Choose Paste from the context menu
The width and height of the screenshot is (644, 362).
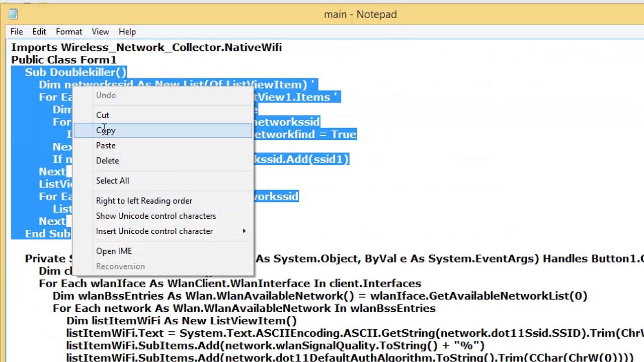point(163,145)
